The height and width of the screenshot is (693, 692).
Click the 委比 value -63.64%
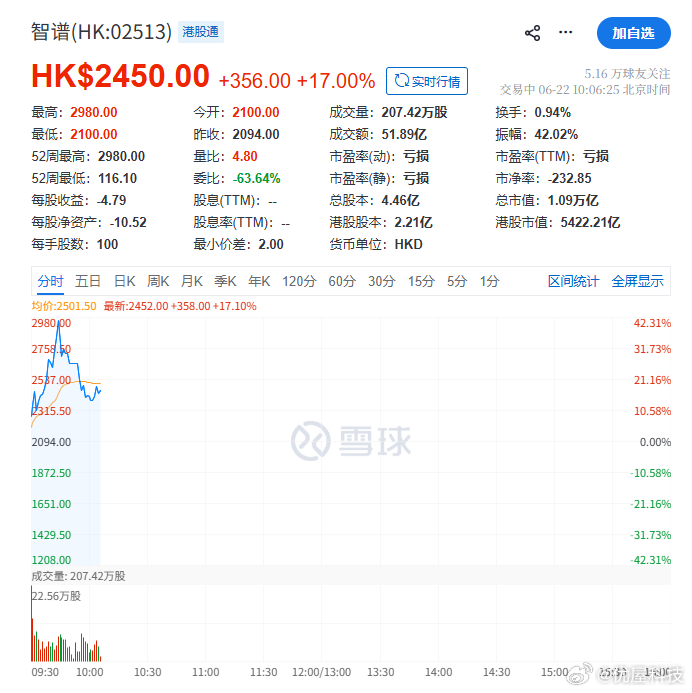pyautogui.click(x=256, y=179)
